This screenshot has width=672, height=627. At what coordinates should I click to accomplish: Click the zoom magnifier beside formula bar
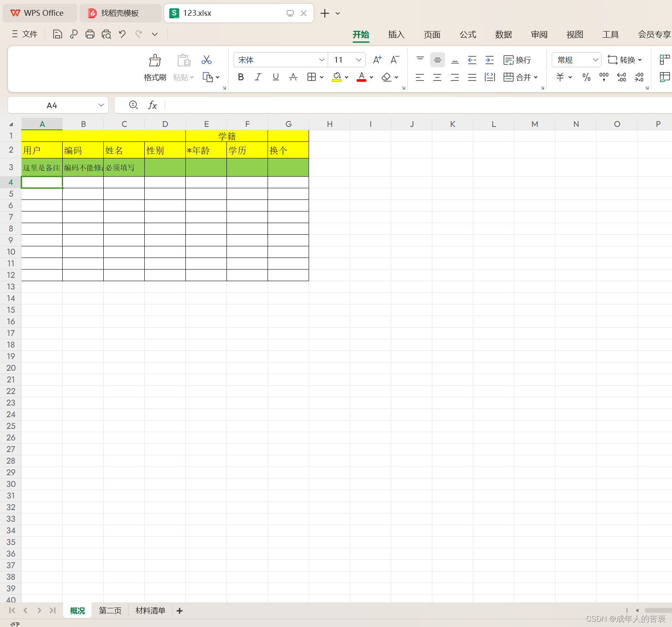[x=133, y=105]
